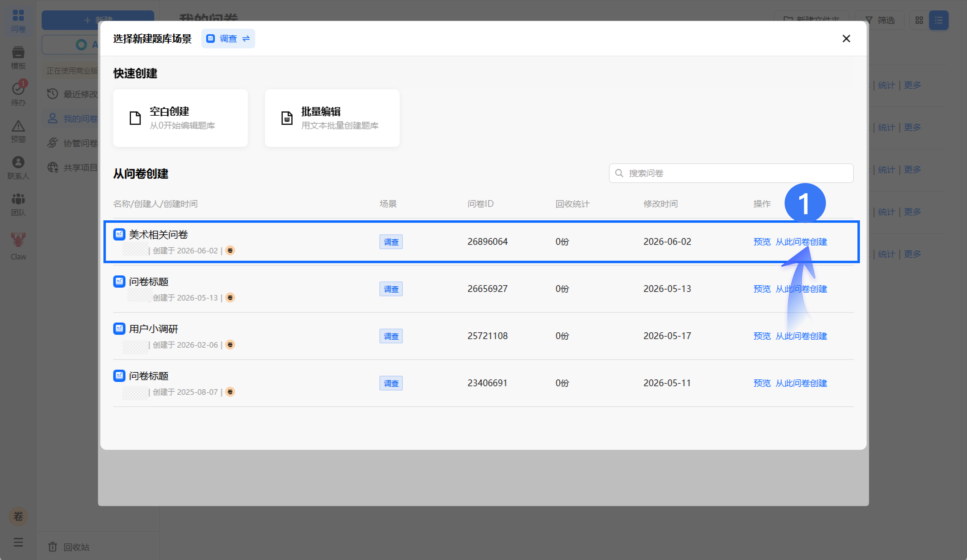Click the 回收统计 column header
This screenshot has width=967, height=560.
click(x=573, y=204)
